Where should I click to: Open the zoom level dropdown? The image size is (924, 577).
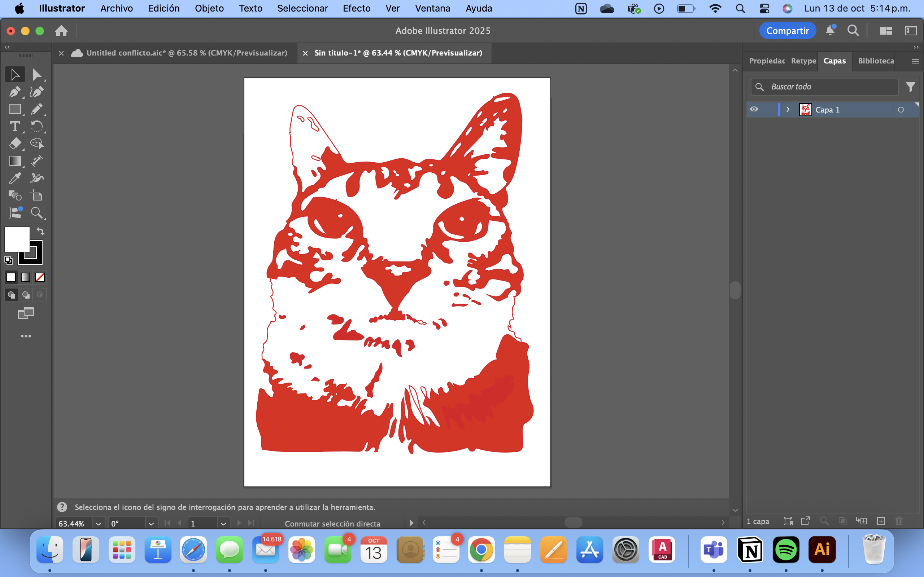98,524
